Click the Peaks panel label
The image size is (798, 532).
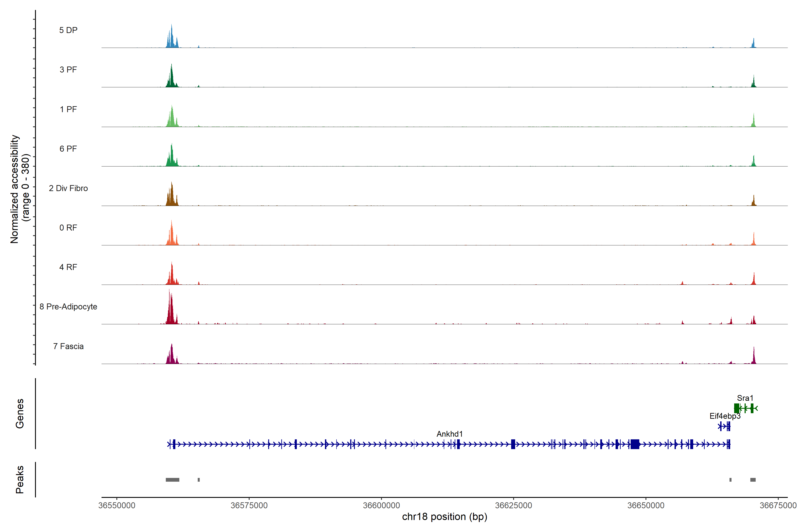pos(20,479)
